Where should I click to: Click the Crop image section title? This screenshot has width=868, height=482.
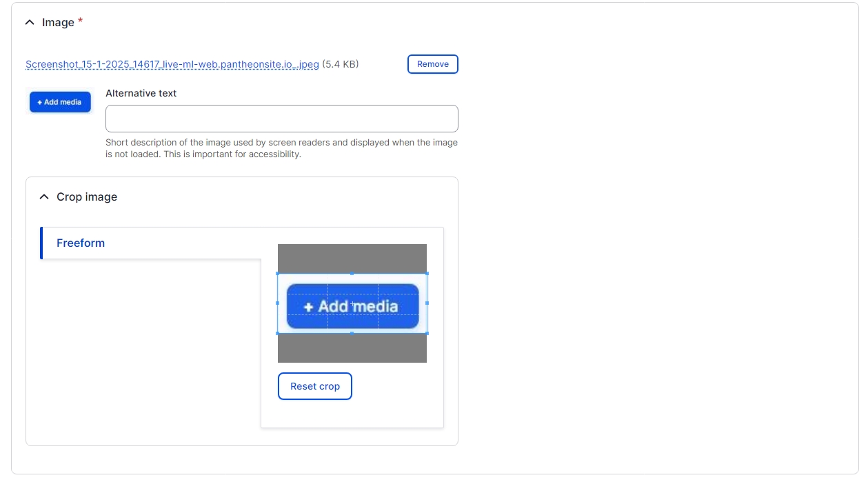[x=87, y=197]
